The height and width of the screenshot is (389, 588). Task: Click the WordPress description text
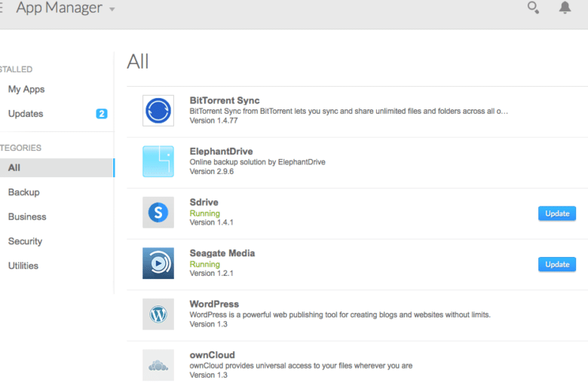[340, 314]
